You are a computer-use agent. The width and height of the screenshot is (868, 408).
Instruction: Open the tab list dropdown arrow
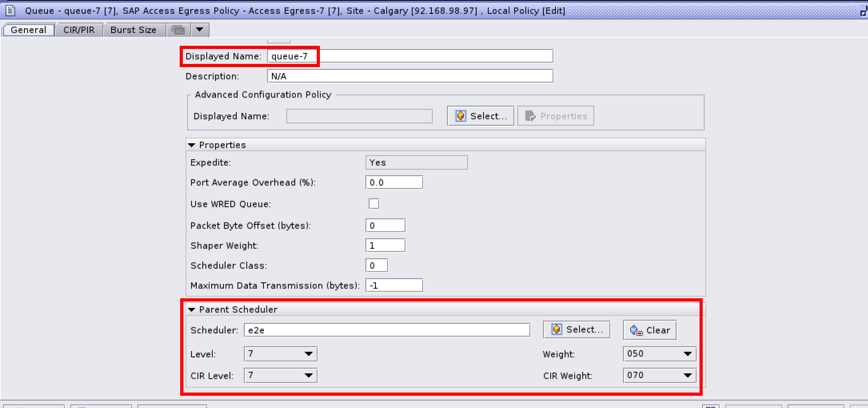coord(199,30)
